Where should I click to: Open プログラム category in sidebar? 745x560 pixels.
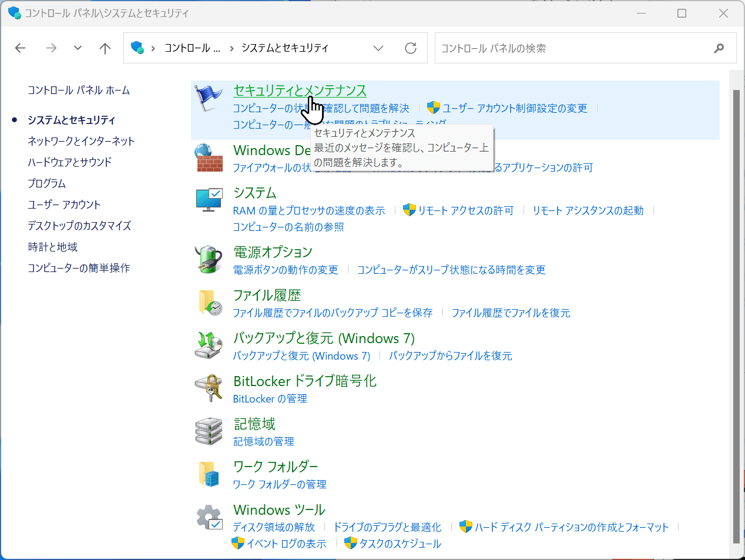point(46,183)
